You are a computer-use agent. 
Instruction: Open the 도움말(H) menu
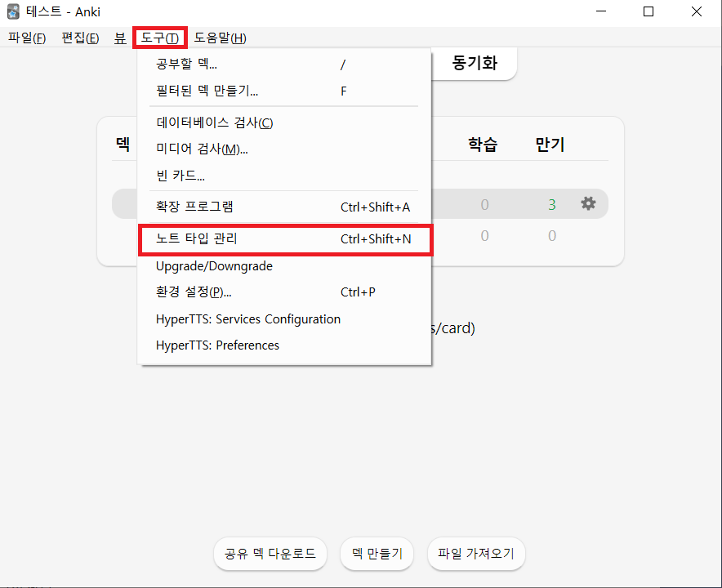coord(220,38)
